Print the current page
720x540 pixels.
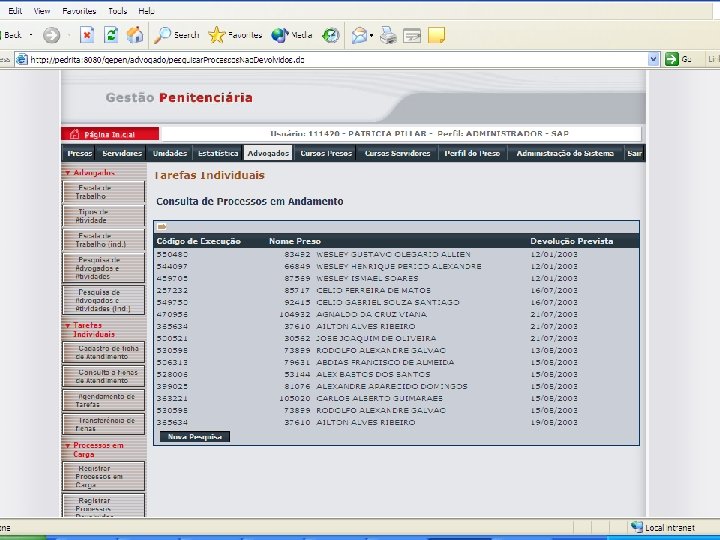388,35
